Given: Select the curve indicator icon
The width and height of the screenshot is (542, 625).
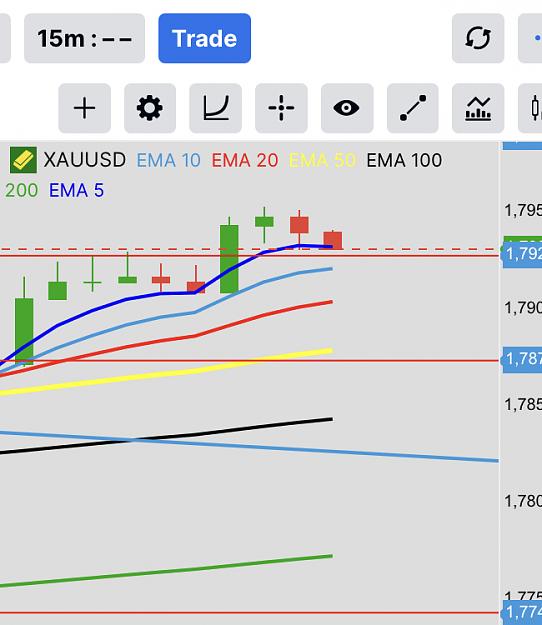Looking at the screenshot, I should [216, 108].
